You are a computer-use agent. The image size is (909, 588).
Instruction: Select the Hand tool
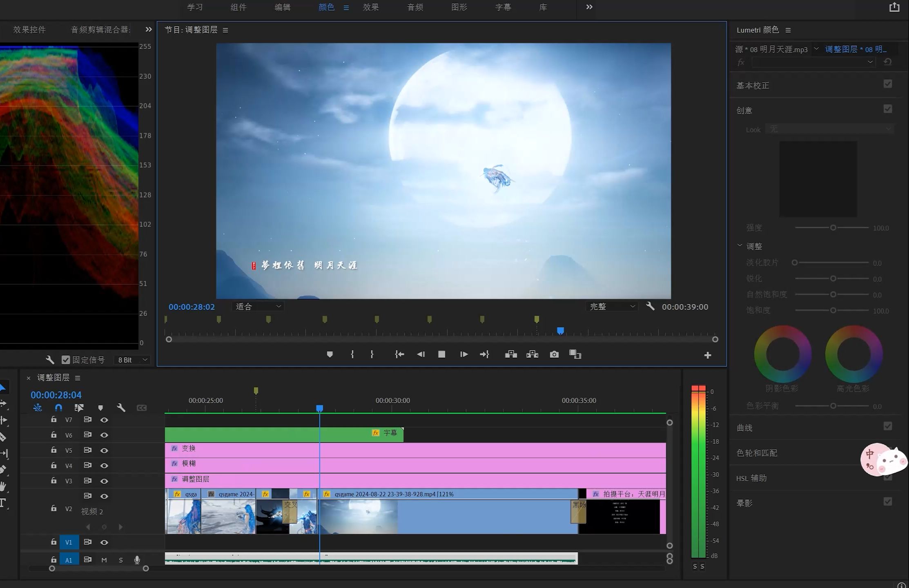tap(3, 486)
